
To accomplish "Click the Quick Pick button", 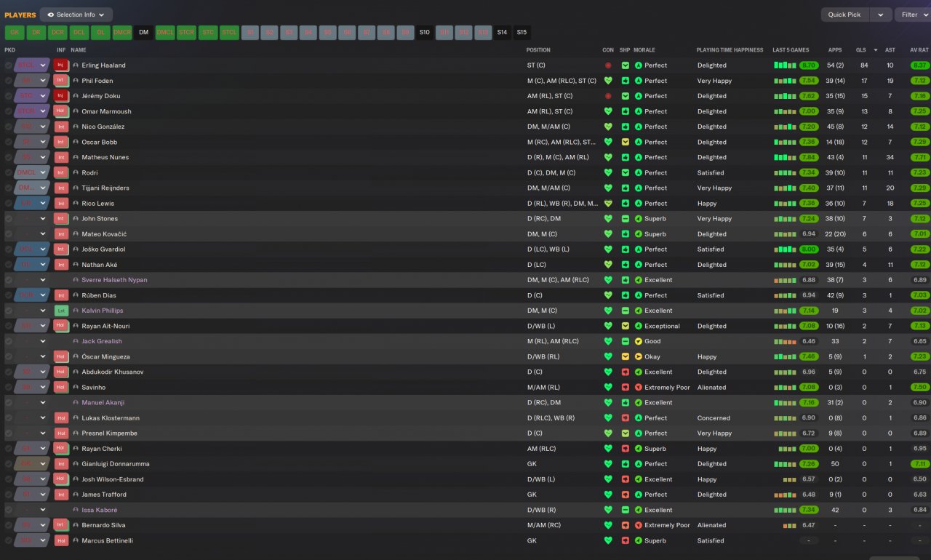I will point(844,15).
